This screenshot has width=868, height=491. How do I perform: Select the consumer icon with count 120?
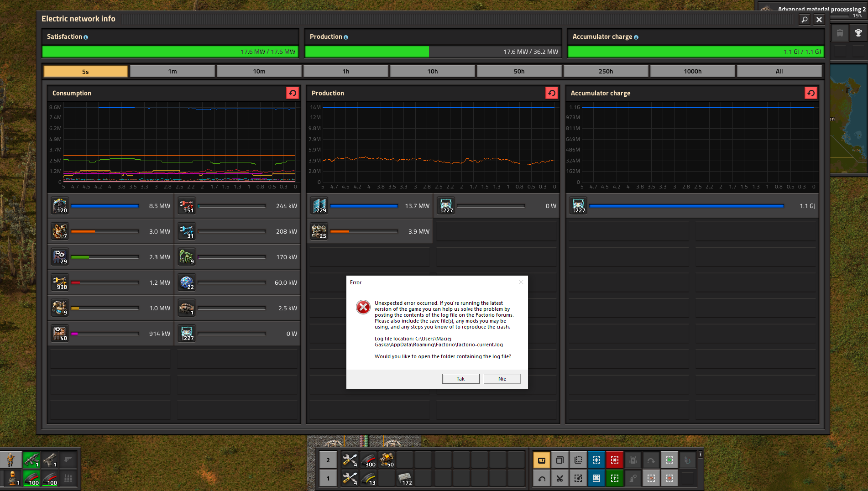point(60,206)
